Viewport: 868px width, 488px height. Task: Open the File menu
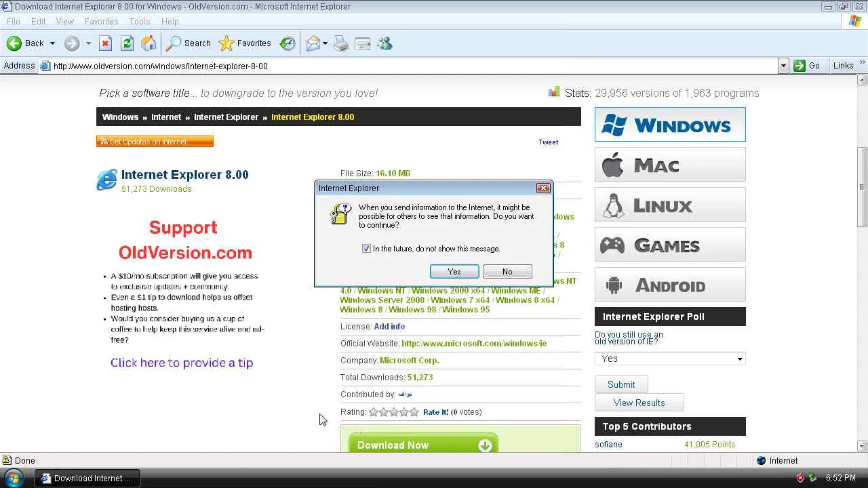point(13,22)
